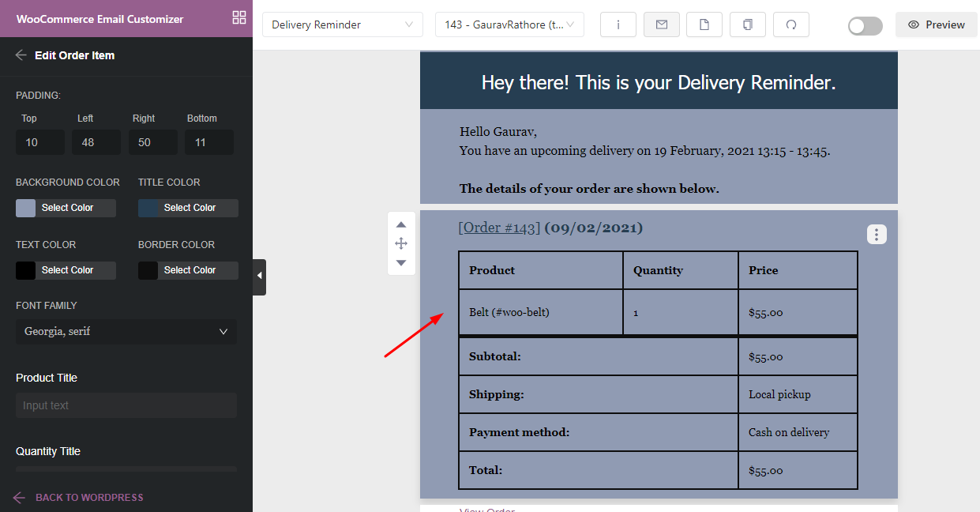Open the Delivery Reminder email type dropdown
Screen dimensions: 980x512
coord(342,24)
